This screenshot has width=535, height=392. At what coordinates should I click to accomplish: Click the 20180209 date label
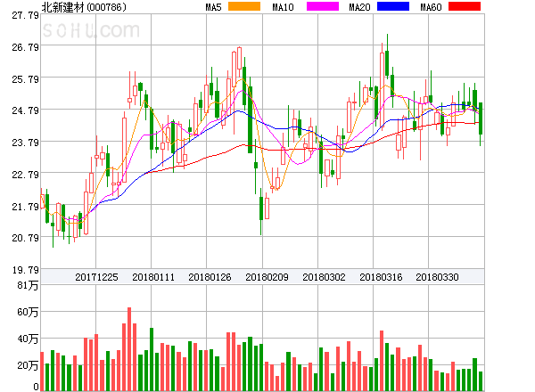tap(267, 277)
